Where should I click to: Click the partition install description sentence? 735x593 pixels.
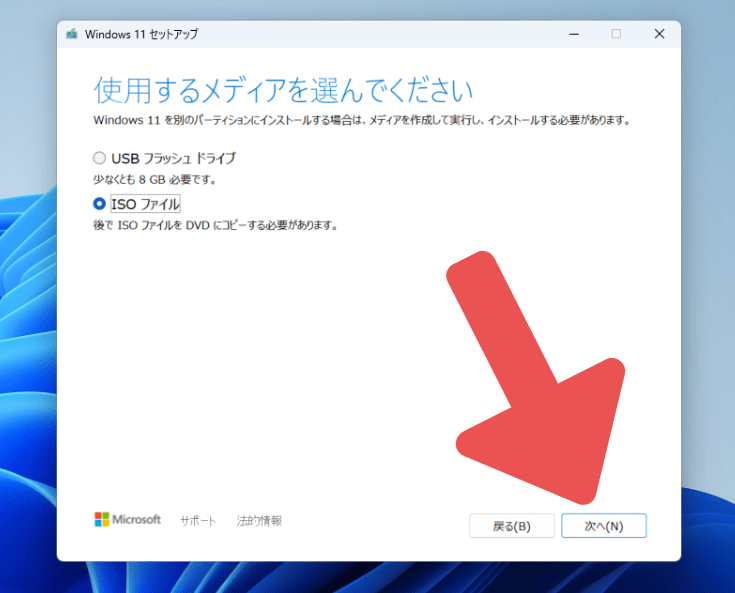tap(362, 120)
